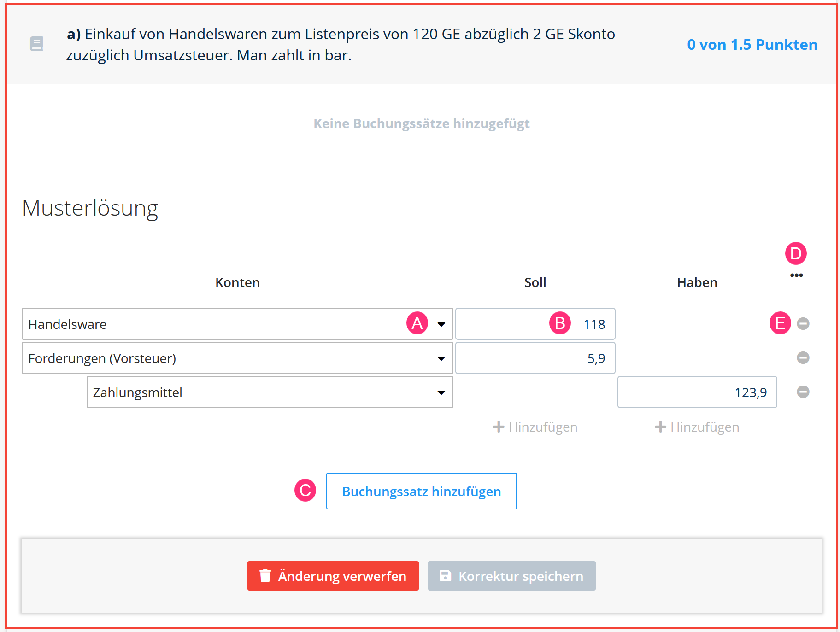Remove the Handelsware row with minus icon
Screen dimensions: 840x632
click(803, 324)
